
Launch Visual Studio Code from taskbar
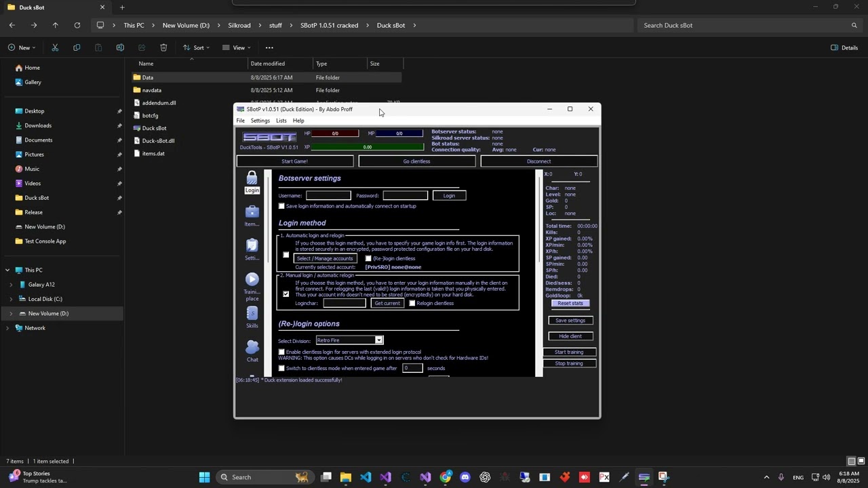(x=366, y=477)
